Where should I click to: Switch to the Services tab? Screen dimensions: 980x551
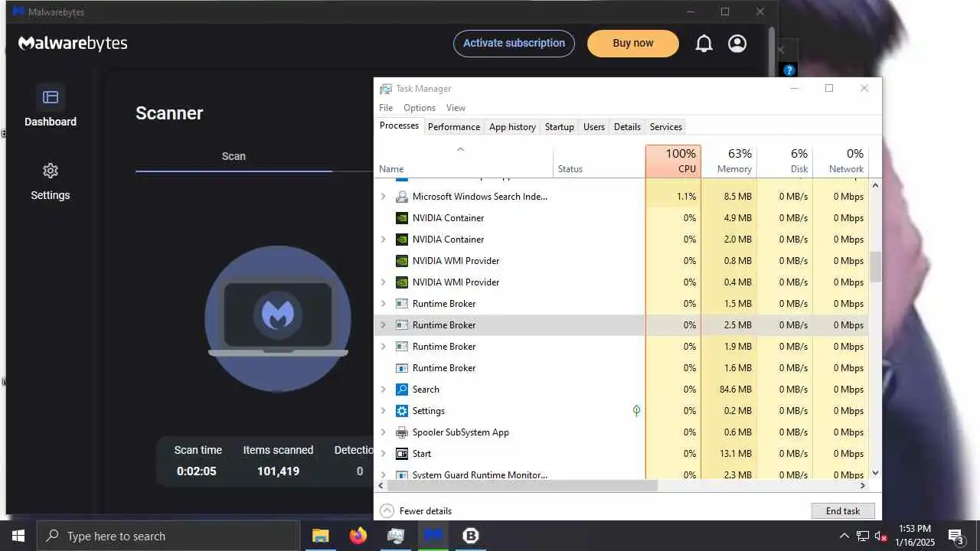click(x=666, y=127)
